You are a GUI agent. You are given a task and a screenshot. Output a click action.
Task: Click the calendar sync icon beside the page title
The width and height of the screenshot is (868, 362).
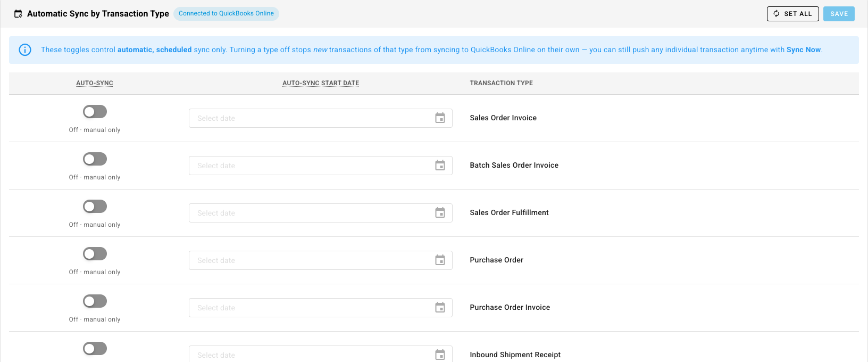18,14
